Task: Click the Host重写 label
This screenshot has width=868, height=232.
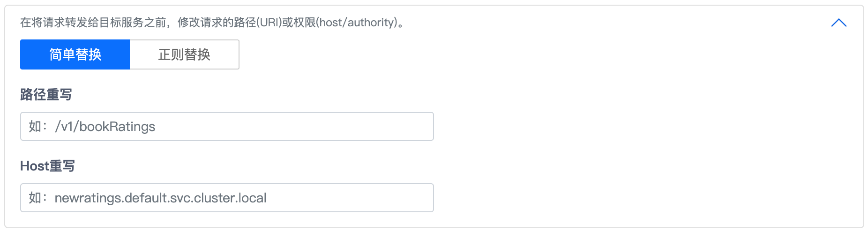Action: [x=47, y=166]
